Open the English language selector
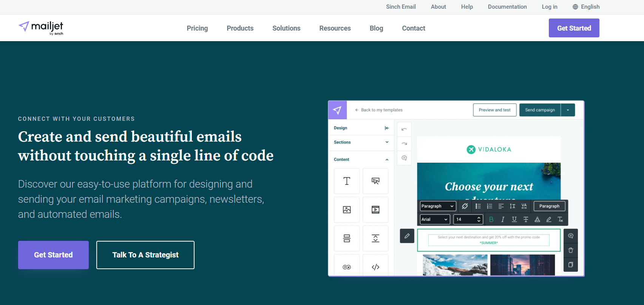 [586, 7]
